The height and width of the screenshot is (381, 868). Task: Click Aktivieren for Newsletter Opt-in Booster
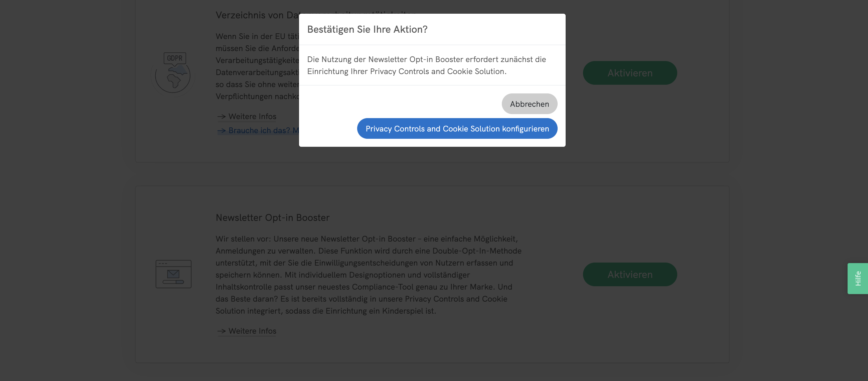pos(629,274)
